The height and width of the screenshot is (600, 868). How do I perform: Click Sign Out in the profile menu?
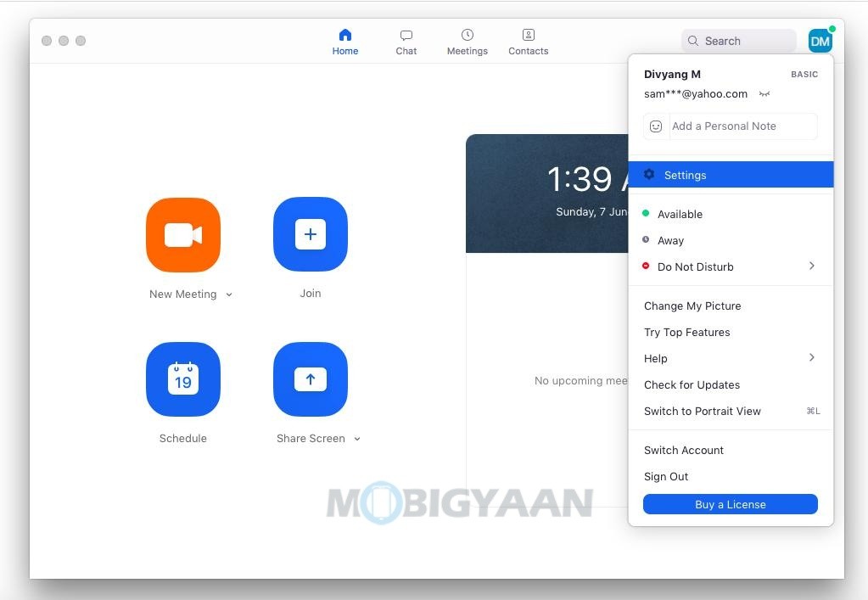(666, 477)
